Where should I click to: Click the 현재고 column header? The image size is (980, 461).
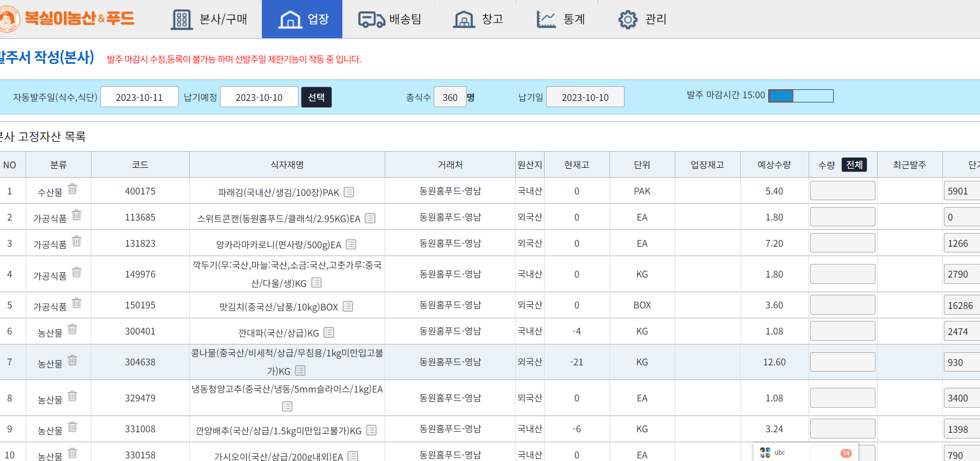click(577, 165)
